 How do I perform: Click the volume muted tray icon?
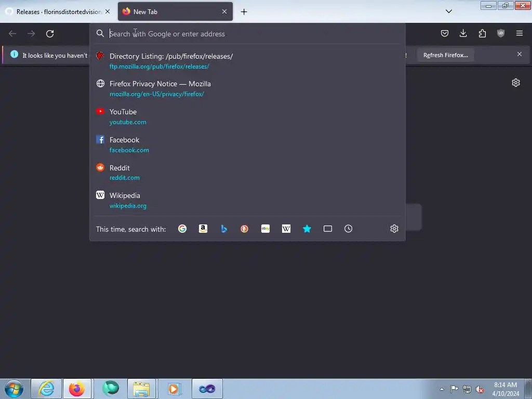coord(480,389)
